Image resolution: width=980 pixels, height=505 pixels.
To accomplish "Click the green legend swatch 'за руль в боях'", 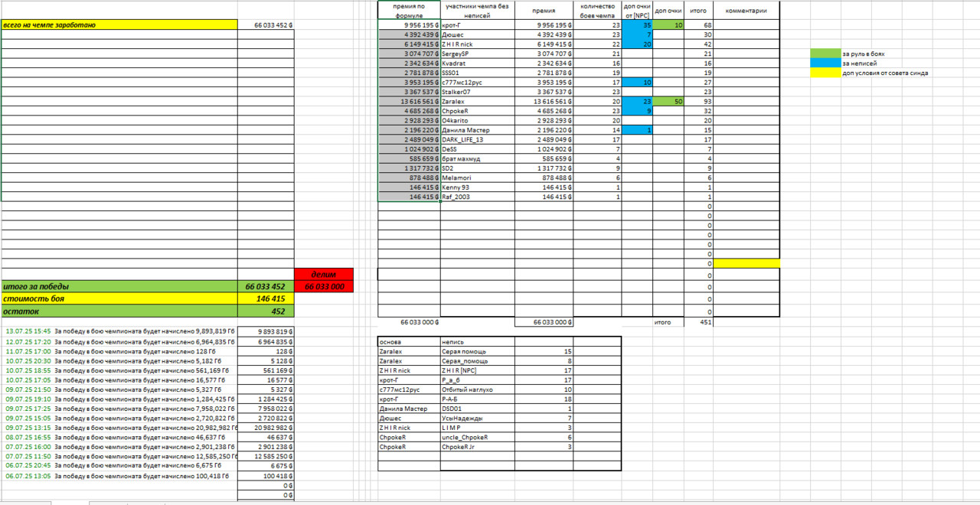I will (825, 54).
